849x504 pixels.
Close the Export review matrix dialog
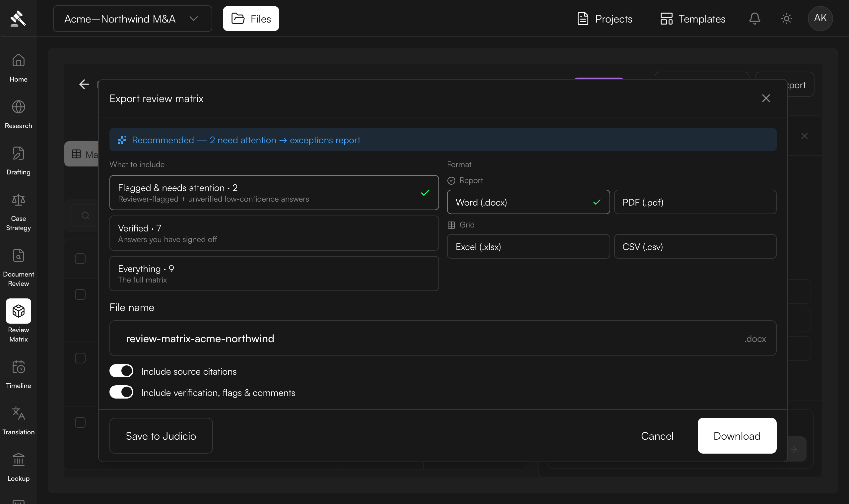coord(766,98)
